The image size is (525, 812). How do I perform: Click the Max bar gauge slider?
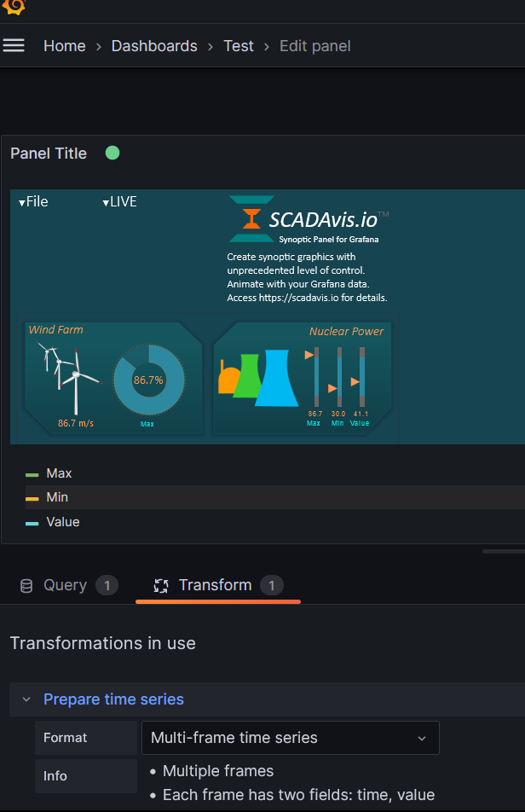coord(315,376)
